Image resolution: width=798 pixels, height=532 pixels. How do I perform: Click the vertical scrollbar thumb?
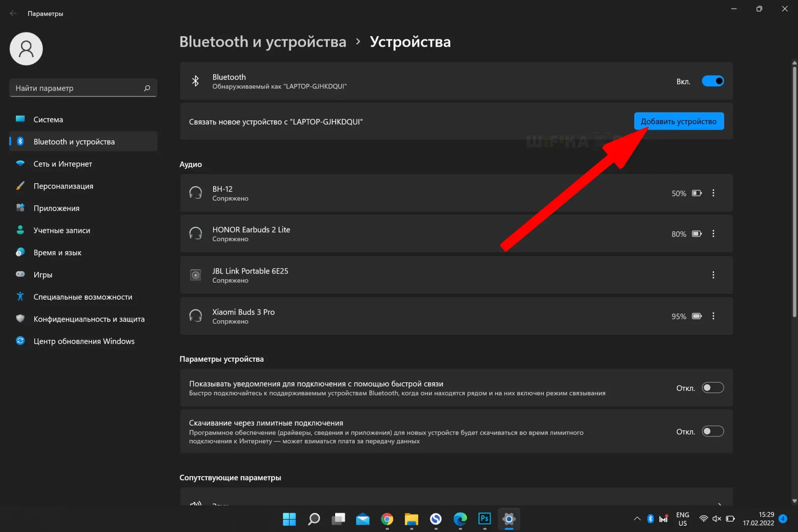(794, 192)
